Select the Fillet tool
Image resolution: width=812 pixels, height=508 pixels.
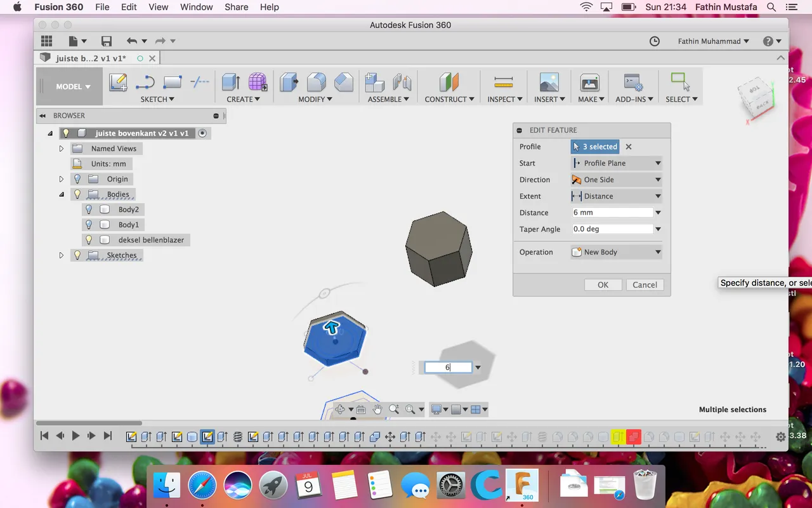[x=317, y=83]
